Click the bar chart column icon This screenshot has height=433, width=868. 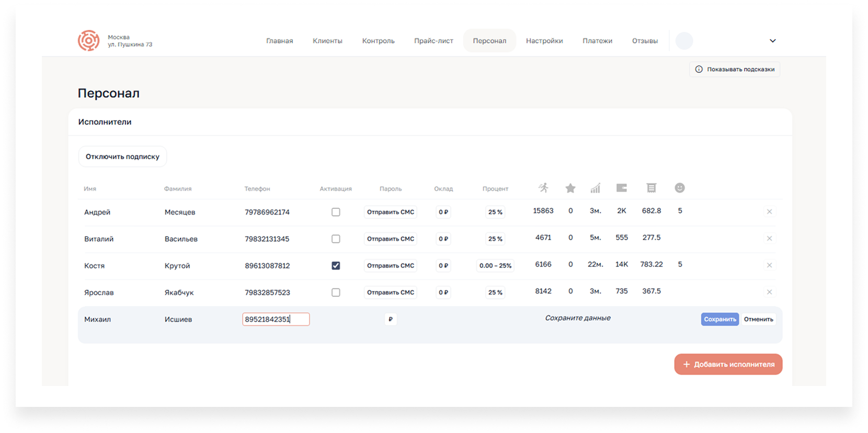(596, 188)
